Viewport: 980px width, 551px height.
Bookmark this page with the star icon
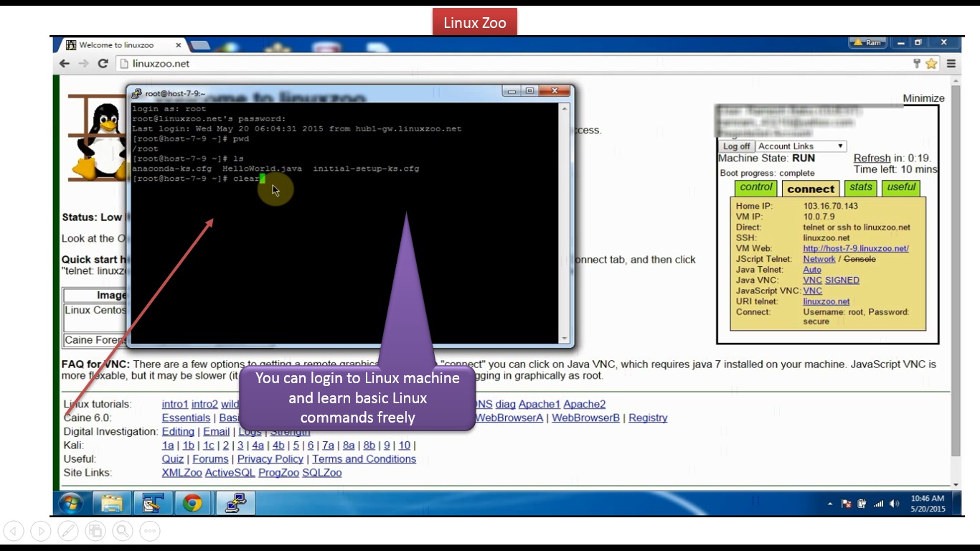tap(931, 63)
